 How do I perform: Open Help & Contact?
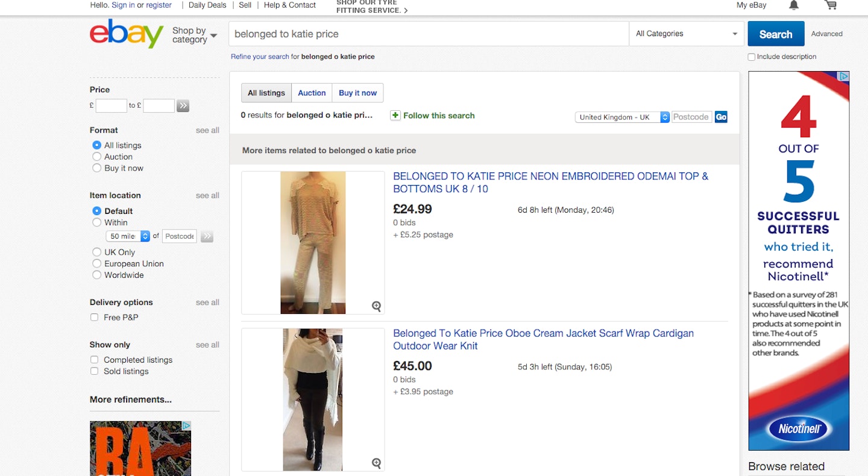coord(290,5)
